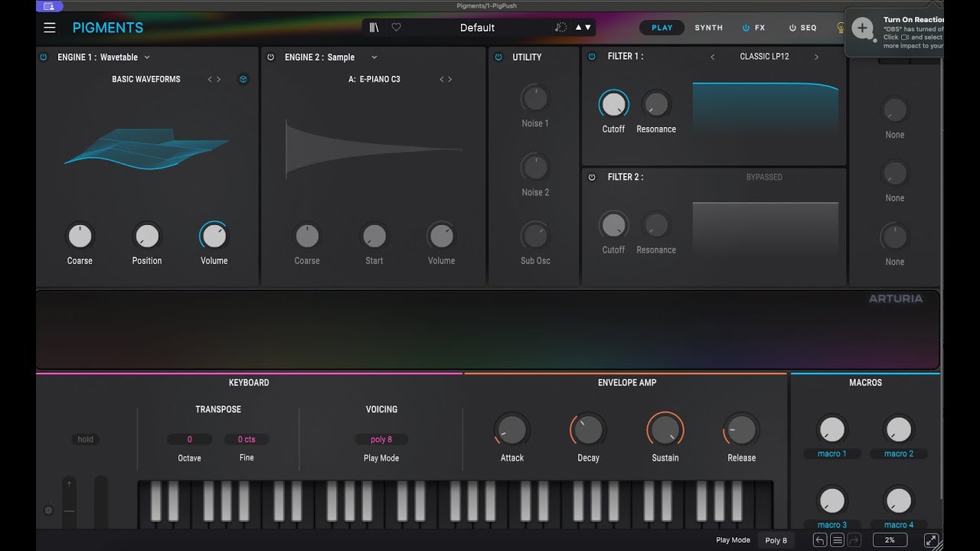The image size is (980, 551).
Task: Click the 2% CPU meter button
Action: click(x=890, y=540)
